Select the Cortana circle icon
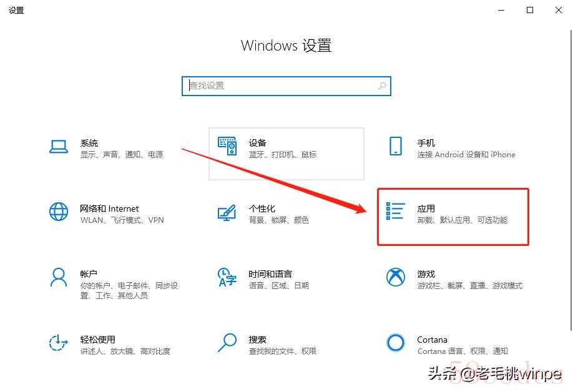 395,343
